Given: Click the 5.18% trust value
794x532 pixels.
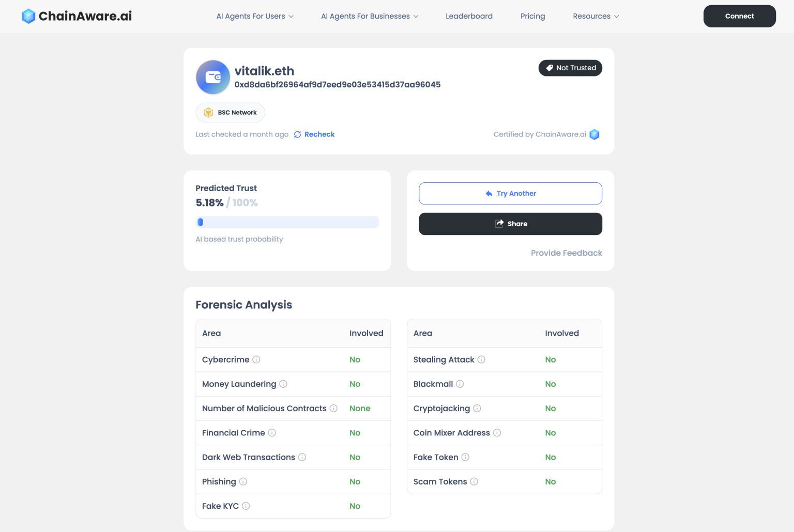Looking at the screenshot, I should point(209,202).
